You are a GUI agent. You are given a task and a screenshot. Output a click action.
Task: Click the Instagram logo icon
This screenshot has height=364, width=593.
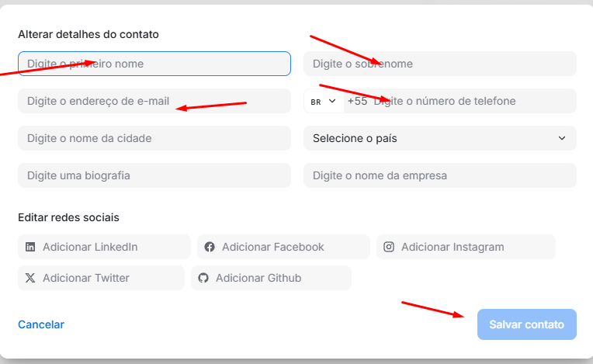pos(389,247)
